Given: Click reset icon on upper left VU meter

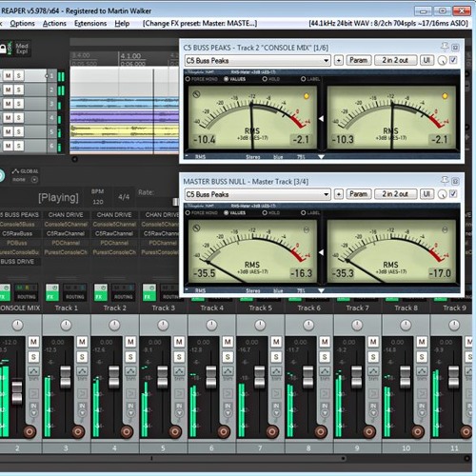Looking at the screenshot, I should click(196, 94).
